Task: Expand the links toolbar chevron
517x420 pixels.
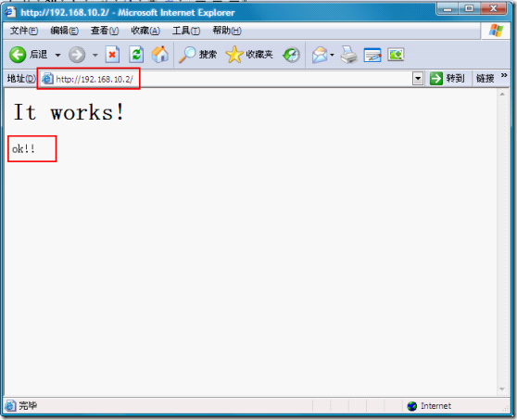Action: tap(504, 75)
